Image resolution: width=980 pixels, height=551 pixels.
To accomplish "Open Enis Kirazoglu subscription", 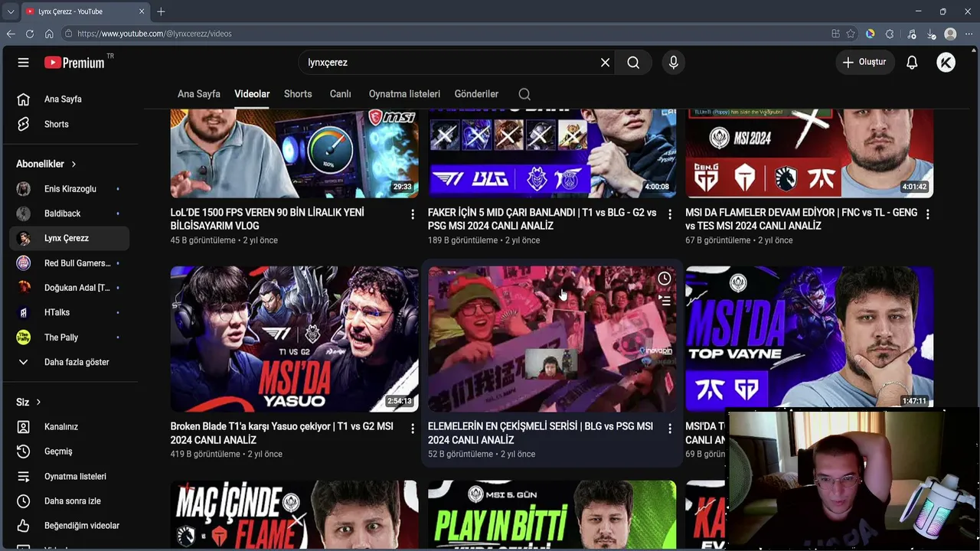I will (x=69, y=189).
